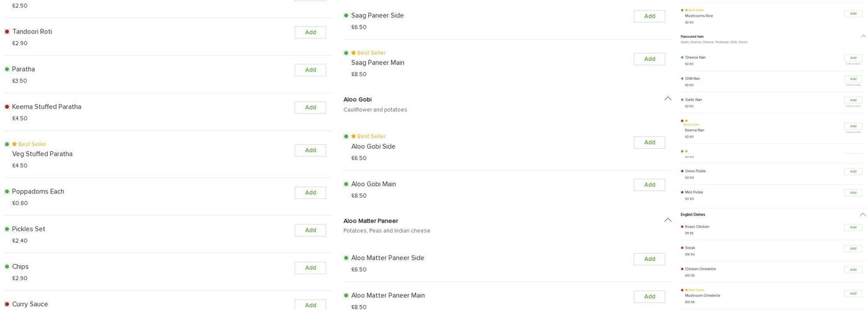Add Saag Paneer Main to the order
Screen dimensions: 868x310
click(x=649, y=59)
